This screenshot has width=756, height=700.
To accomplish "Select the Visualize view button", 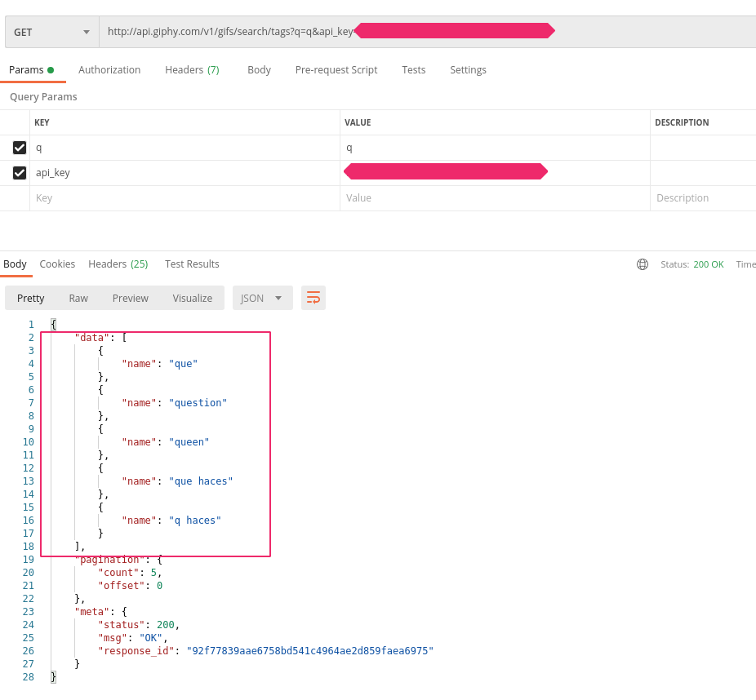I will tap(193, 299).
